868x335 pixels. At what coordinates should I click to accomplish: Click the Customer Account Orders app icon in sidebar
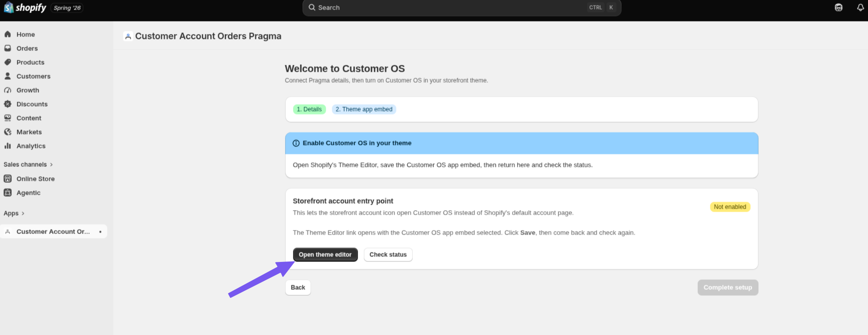(8, 231)
